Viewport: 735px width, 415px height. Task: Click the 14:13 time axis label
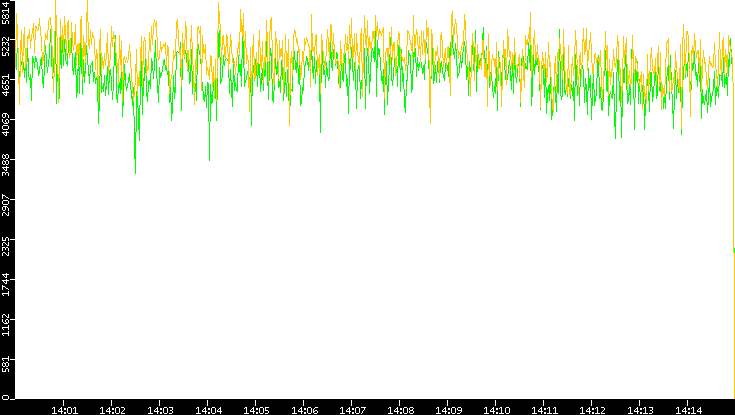tap(641, 410)
